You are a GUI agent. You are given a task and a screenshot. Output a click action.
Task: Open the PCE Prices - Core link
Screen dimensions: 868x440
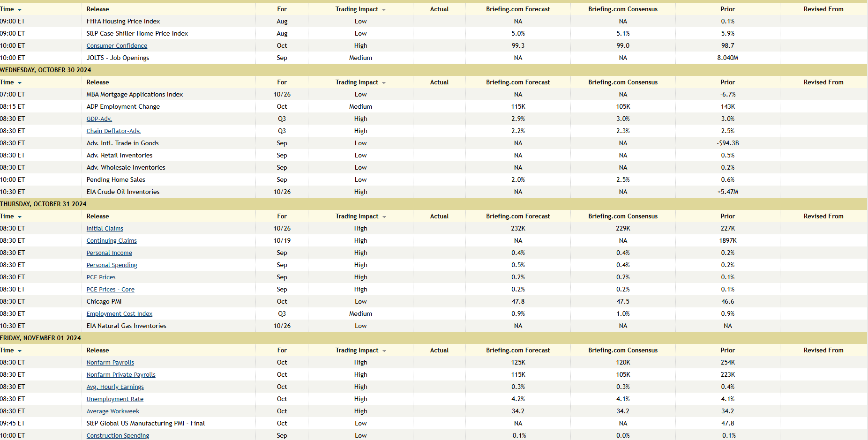110,289
